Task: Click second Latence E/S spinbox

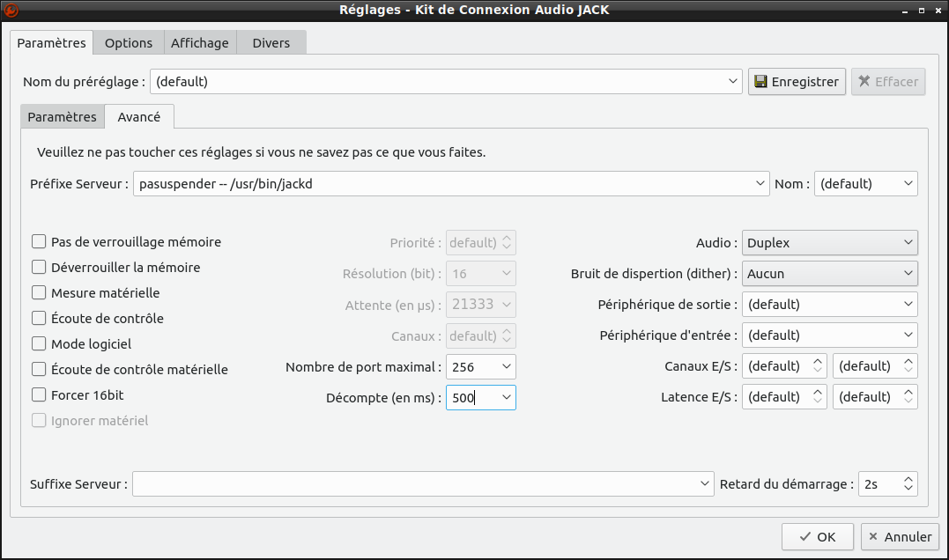Action: coord(875,397)
